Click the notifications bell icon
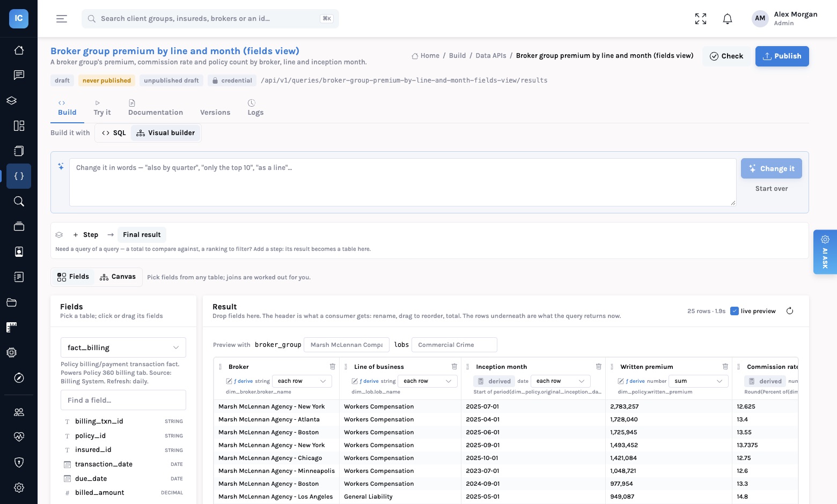Image resolution: width=837 pixels, height=504 pixels. click(x=728, y=19)
